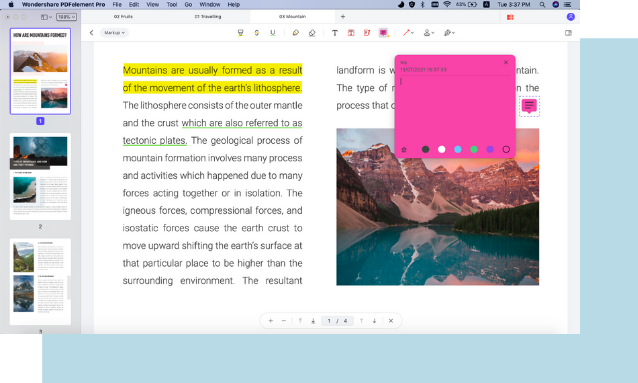Screen dimensions: 638x383
Task: Open the View menu
Action: (x=153, y=4)
